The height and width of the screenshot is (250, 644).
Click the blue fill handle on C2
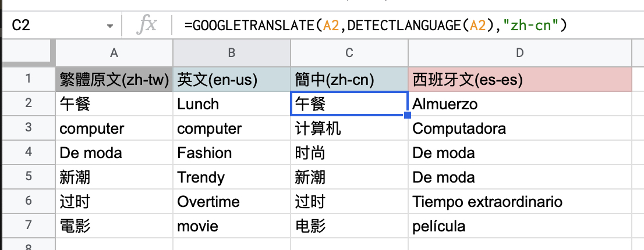coord(408,116)
